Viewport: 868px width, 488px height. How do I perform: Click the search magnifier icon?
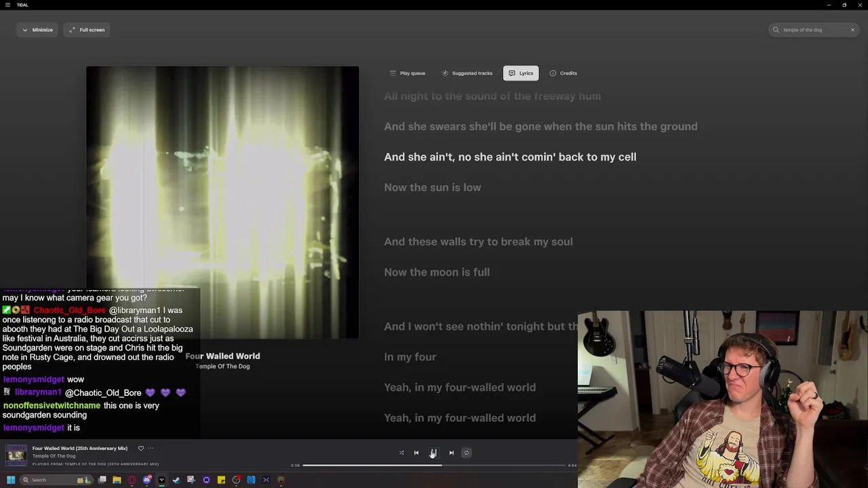(x=776, y=30)
